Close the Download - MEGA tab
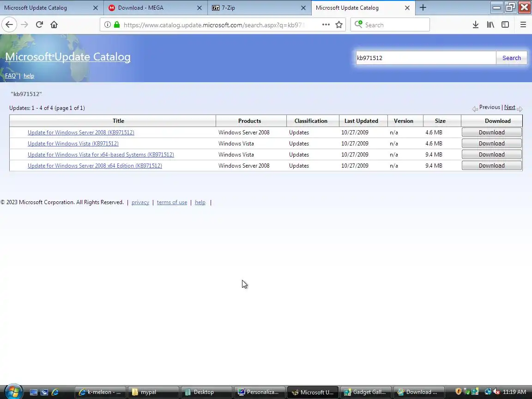This screenshot has width=532, height=399. [x=199, y=8]
